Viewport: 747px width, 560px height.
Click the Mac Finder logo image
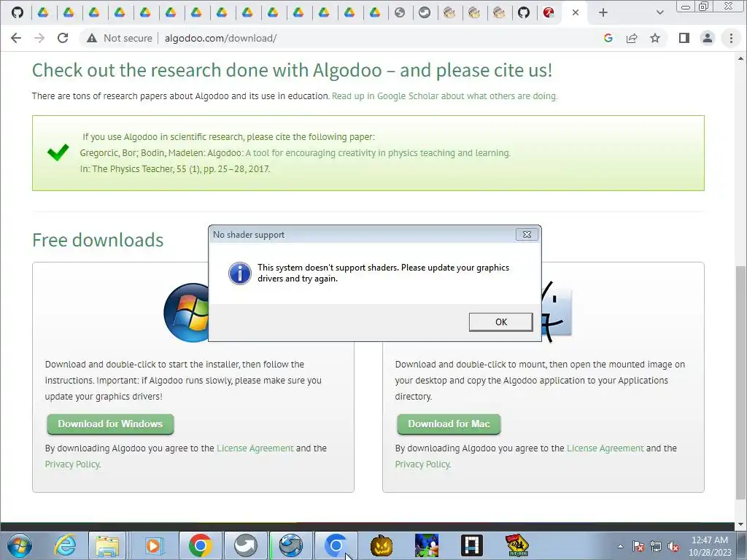coord(557,312)
